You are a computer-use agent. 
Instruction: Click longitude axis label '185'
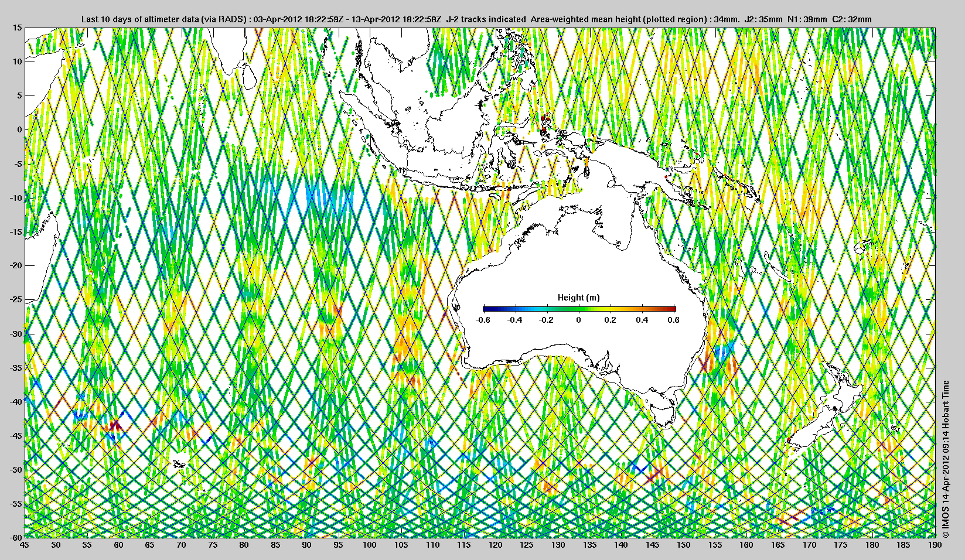[x=903, y=545]
